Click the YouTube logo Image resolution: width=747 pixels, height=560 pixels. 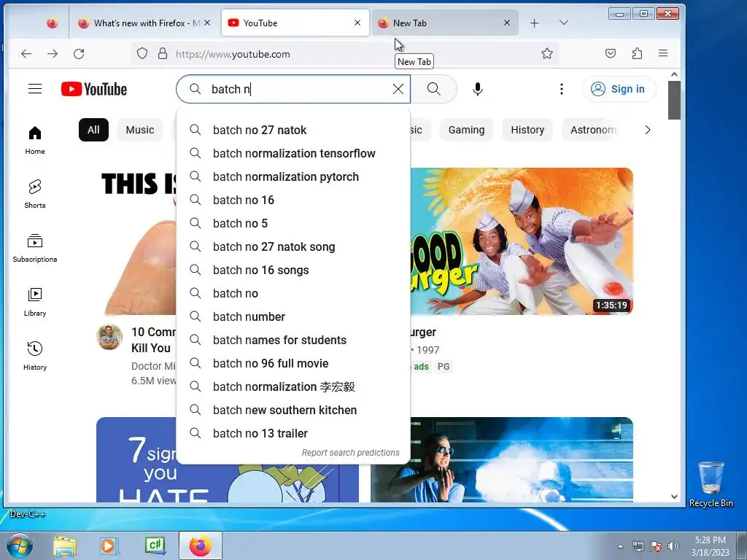tap(94, 89)
